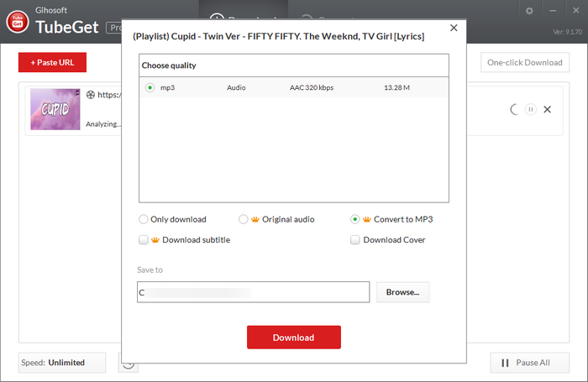Viewport: 588px width, 382px height.
Task: Click the crown icon beside Download subtitle
Action: (x=155, y=240)
